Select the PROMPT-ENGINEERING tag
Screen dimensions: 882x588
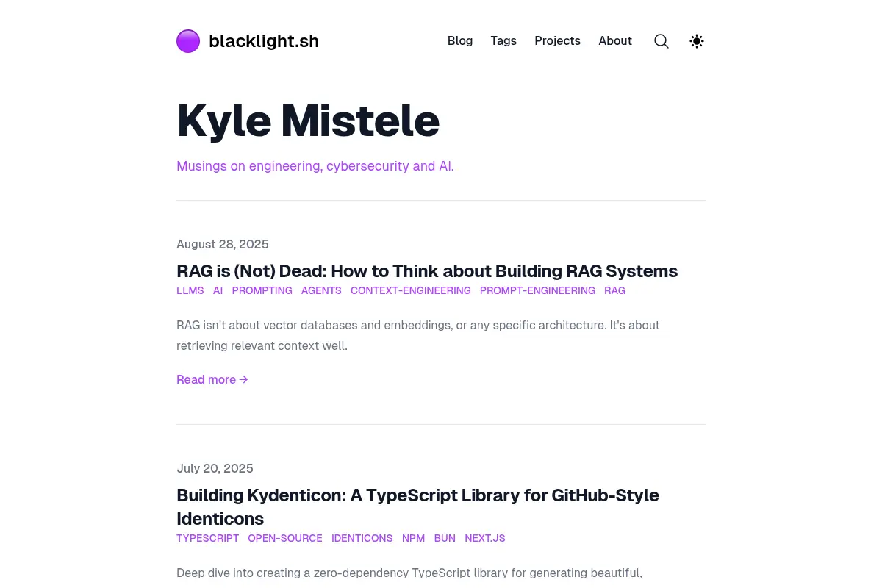pos(537,290)
